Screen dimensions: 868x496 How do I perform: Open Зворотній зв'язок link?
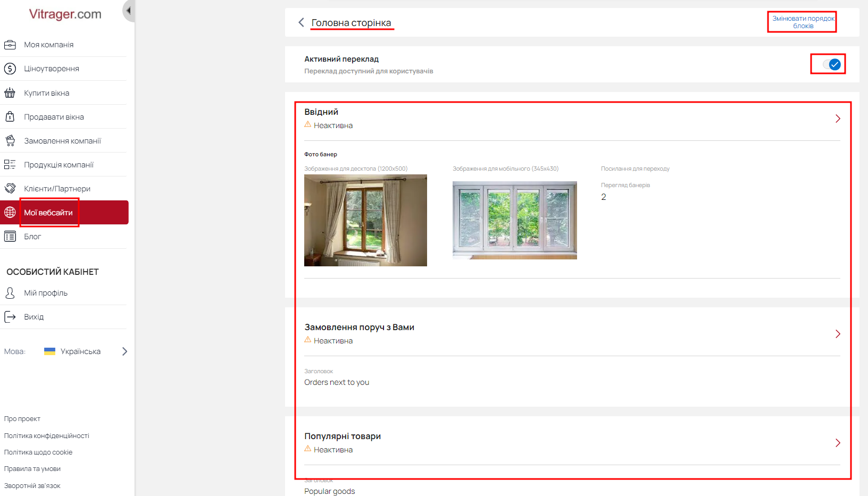[32, 486]
